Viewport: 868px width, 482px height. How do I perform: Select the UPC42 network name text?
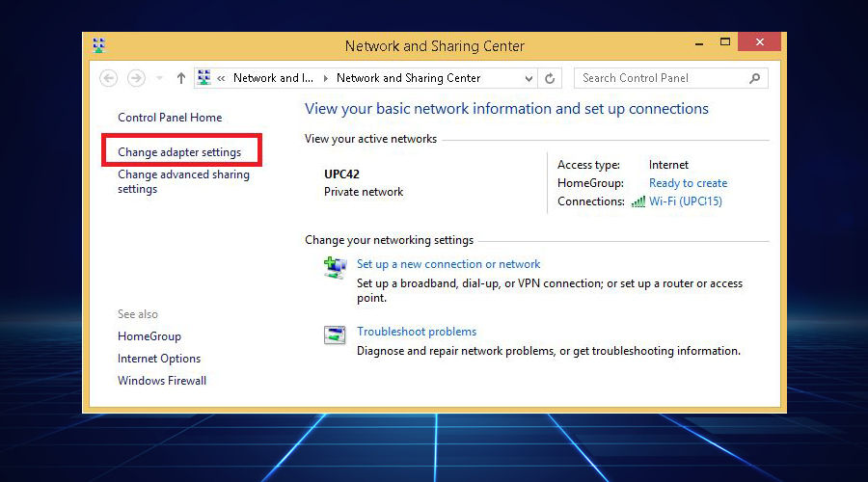pyautogui.click(x=341, y=174)
